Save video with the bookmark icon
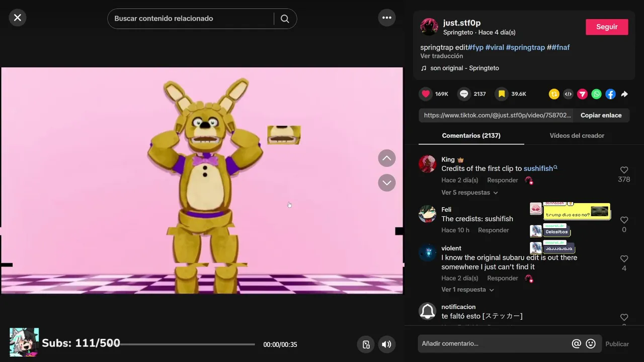The height and width of the screenshot is (362, 644). point(502,94)
